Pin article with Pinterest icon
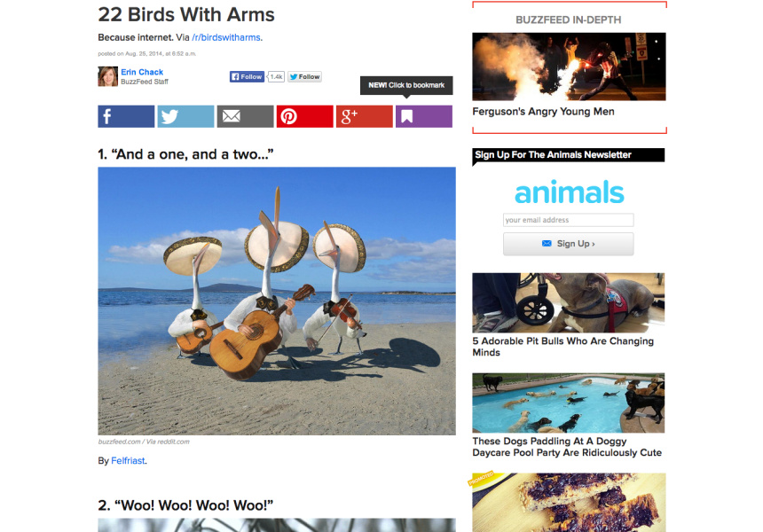Image resolution: width=763 pixels, height=532 pixels. (304, 117)
